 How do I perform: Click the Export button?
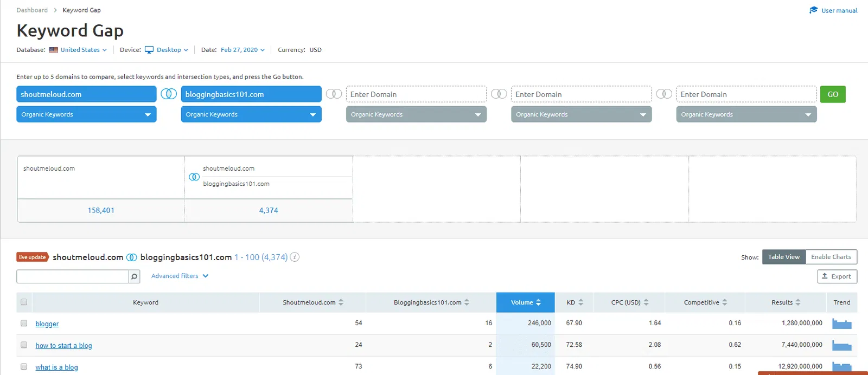click(x=837, y=276)
